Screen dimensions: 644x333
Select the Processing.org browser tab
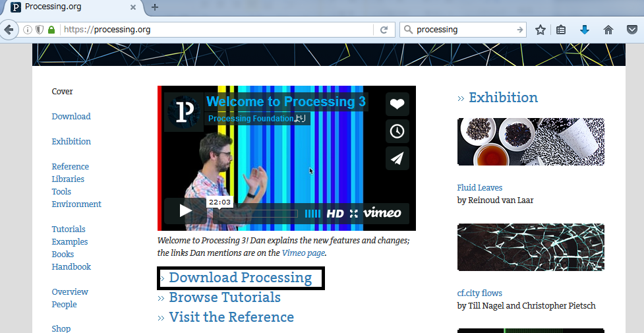74,7
